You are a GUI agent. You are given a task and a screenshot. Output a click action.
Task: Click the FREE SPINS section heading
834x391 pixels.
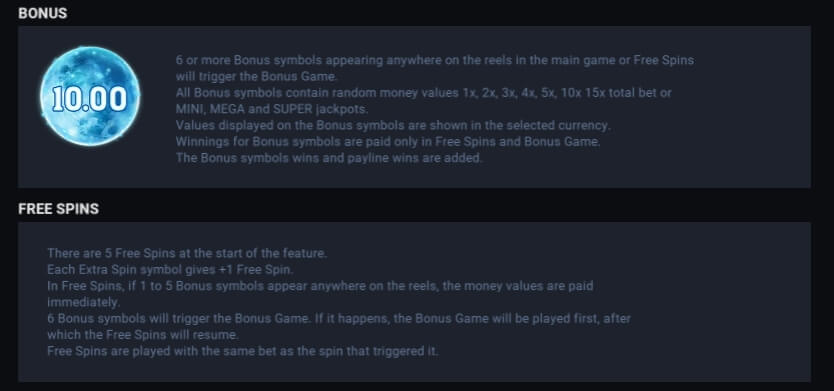coord(59,209)
